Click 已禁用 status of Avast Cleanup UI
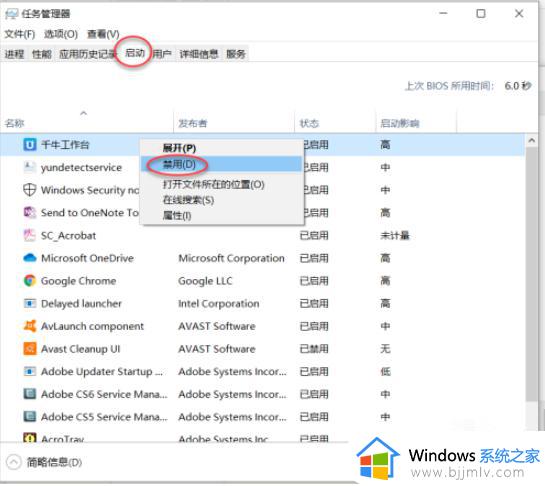Viewport: 545px width, 486px height. pyautogui.click(x=314, y=349)
